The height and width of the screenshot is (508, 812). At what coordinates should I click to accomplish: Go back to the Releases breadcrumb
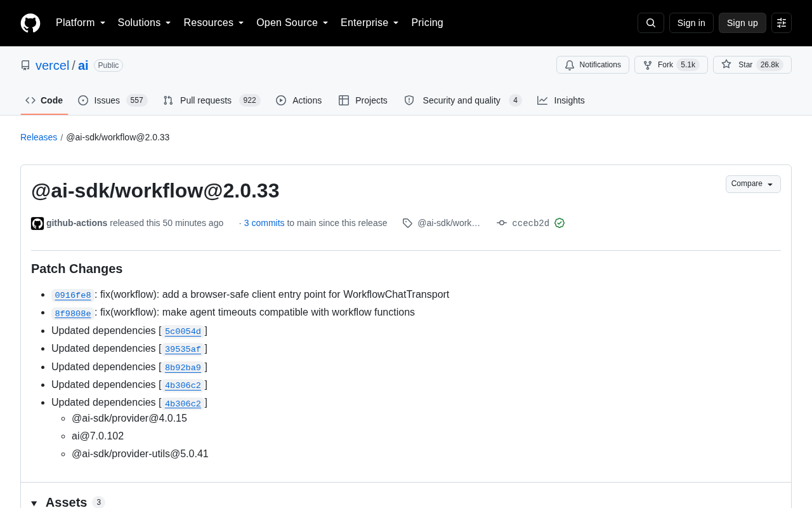tap(39, 137)
